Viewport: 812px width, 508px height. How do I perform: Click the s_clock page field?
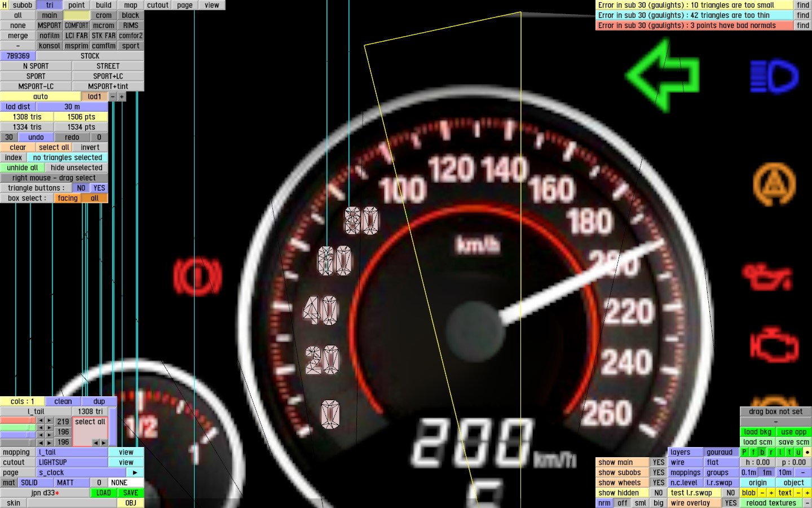point(81,472)
